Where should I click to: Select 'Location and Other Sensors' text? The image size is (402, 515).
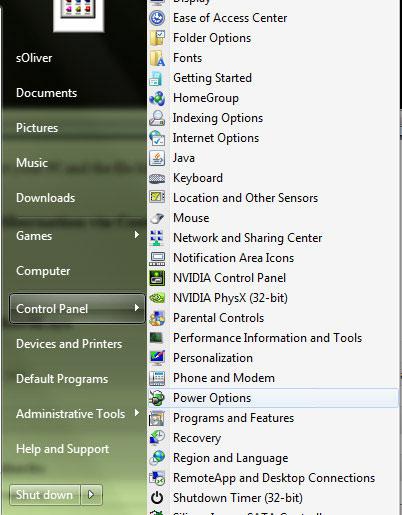pos(246,198)
